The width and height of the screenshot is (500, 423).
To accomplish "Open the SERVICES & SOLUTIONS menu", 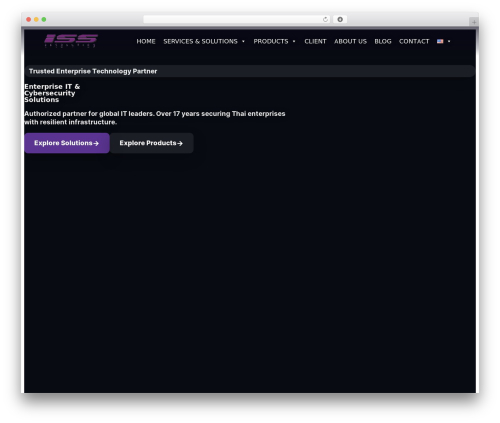I will 200,41.
